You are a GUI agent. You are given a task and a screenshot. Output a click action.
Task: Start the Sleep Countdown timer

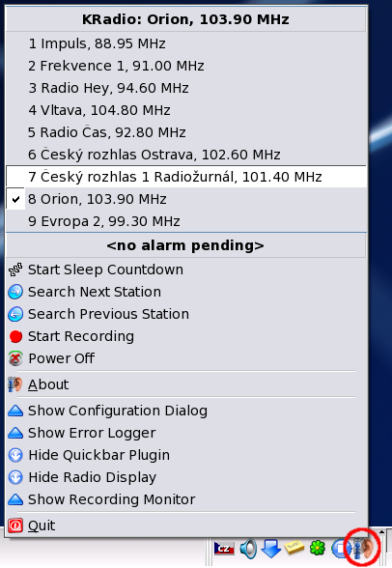(186, 270)
